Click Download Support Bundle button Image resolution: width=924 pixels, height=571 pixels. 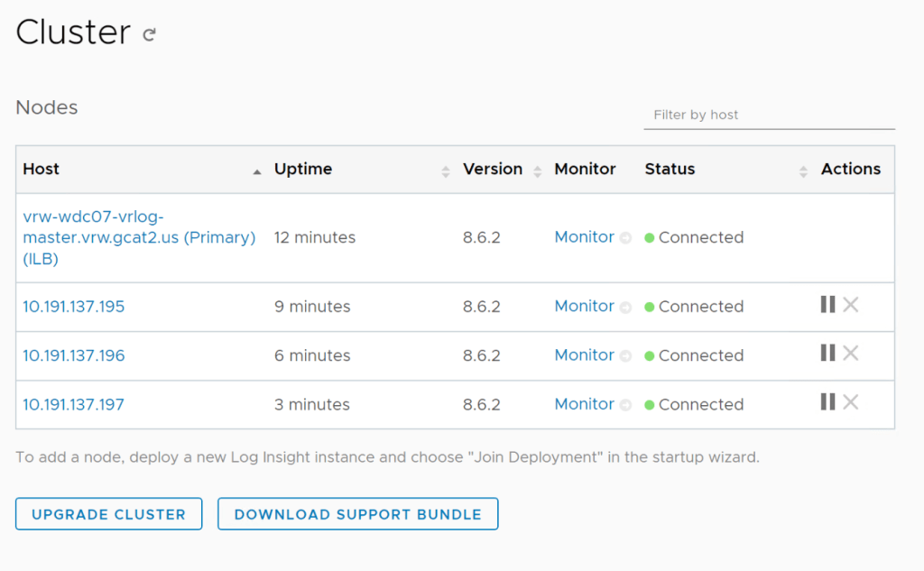[357, 514]
